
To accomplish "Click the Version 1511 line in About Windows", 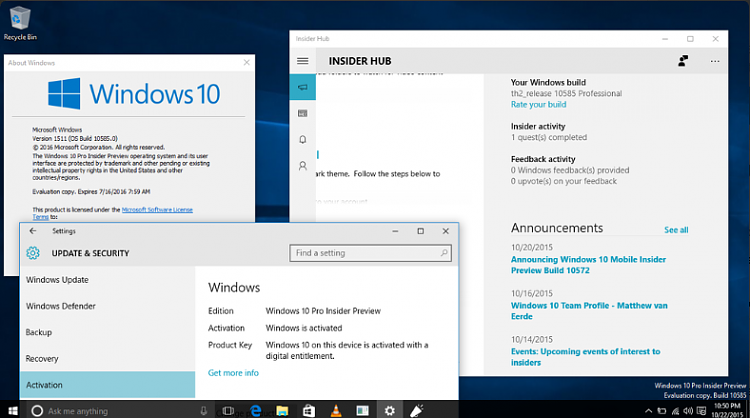I will (75, 139).
